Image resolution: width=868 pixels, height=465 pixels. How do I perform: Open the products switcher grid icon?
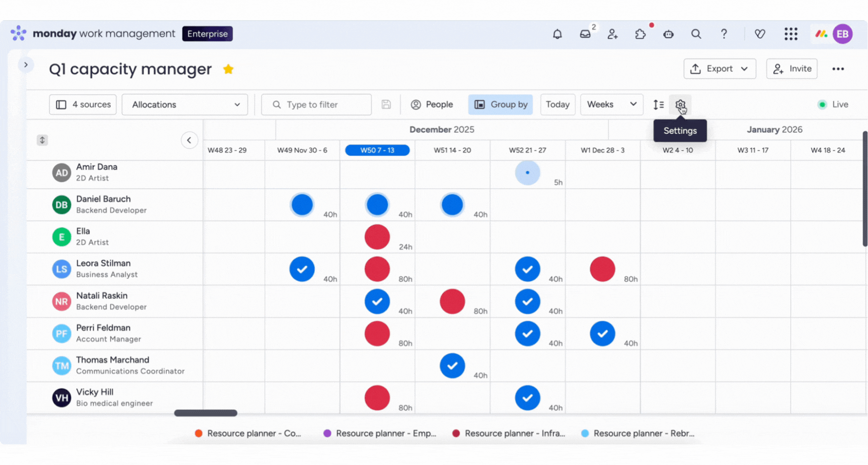pyautogui.click(x=791, y=34)
